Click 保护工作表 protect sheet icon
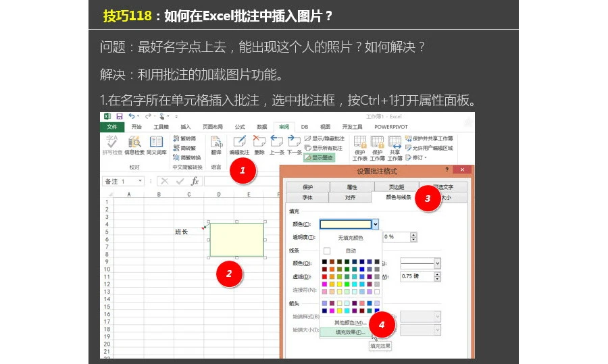Viewport: 608px width, 364px height. click(360, 149)
